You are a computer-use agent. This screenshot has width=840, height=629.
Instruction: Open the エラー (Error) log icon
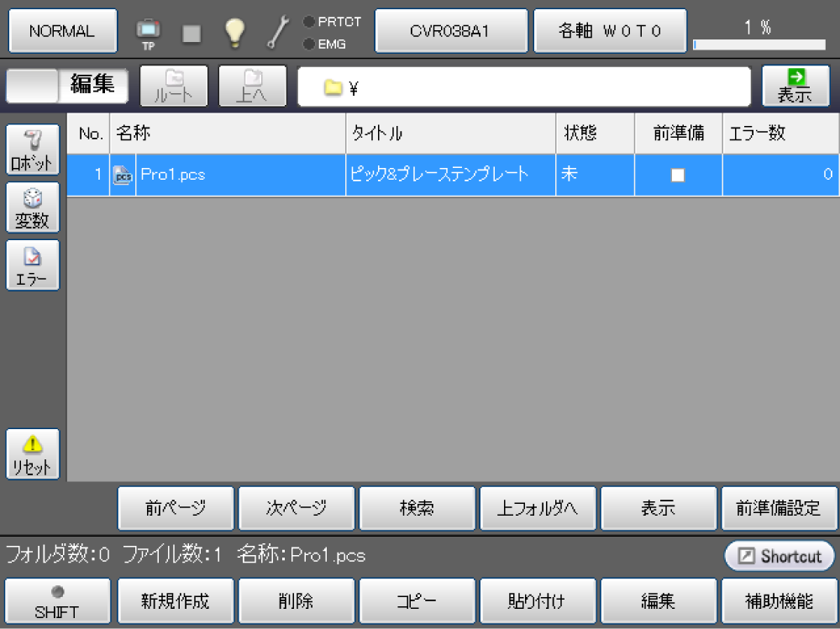pos(33,265)
